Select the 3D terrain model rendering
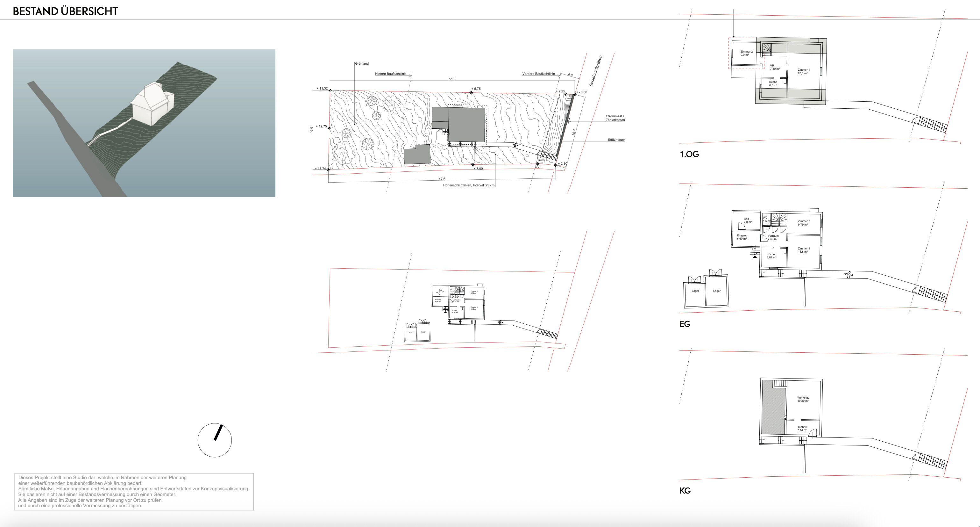This screenshot has width=980, height=527. 144,123
